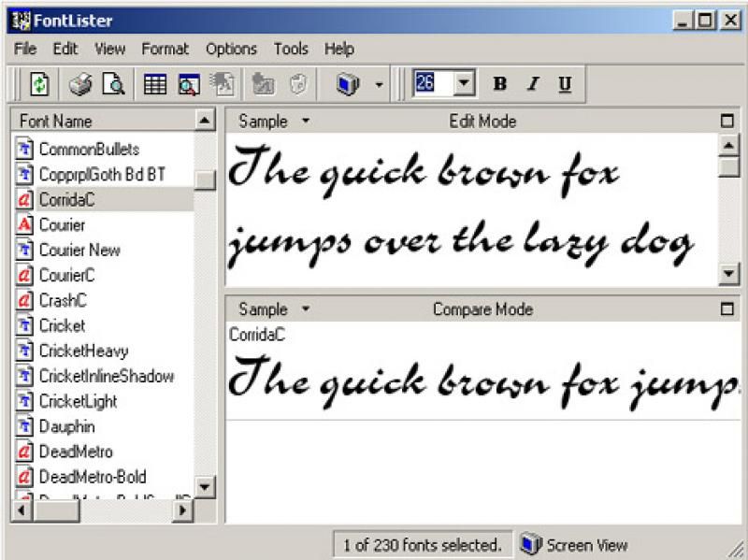Expand the Sample dropdown in Compare Mode pane

click(x=305, y=309)
